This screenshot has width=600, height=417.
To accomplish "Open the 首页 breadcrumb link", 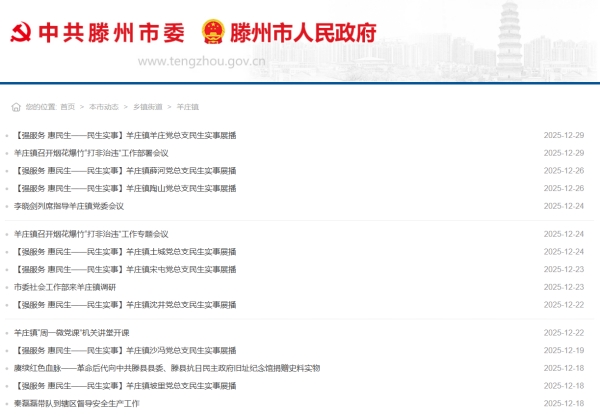I will pyautogui.click(x=67, y=106).
